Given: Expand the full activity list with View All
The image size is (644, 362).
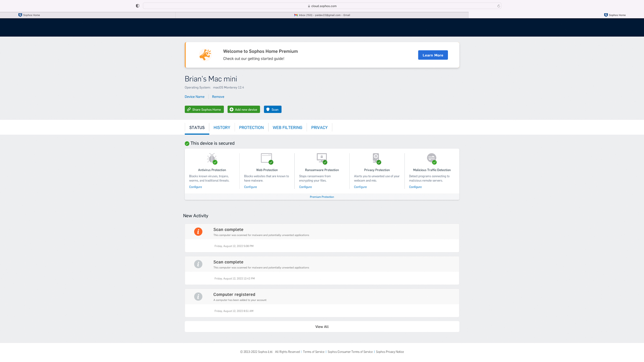Looking at the screenshot, I should [322, 327].
